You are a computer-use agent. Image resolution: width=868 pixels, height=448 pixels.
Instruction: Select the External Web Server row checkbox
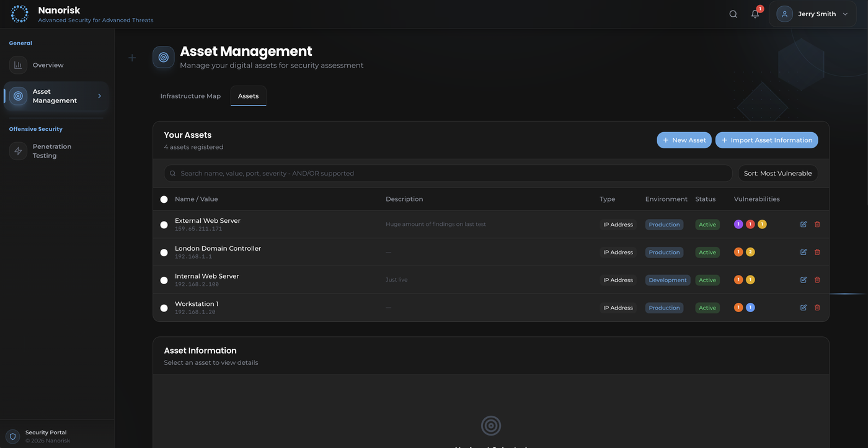[x=162, y=223]
